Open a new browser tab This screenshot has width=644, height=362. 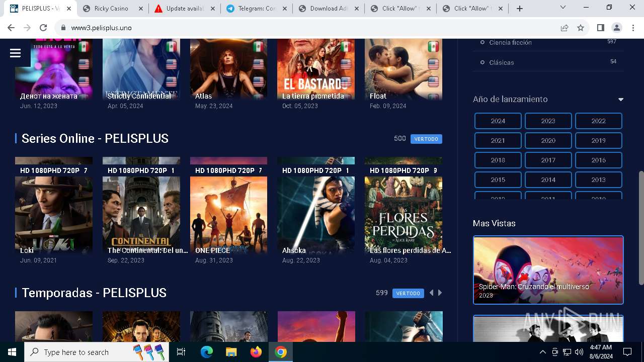[520, 9]
